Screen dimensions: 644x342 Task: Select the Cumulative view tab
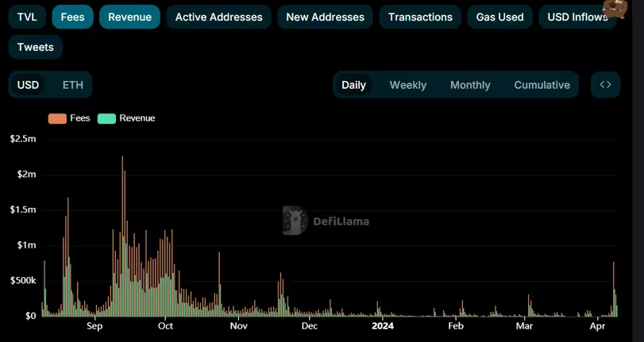click(x=542, y=85)
